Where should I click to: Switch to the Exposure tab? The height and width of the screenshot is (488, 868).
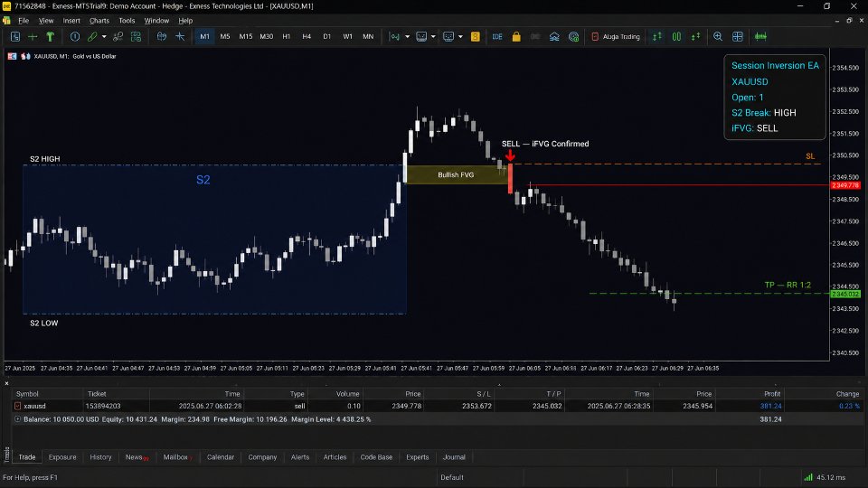62,457
